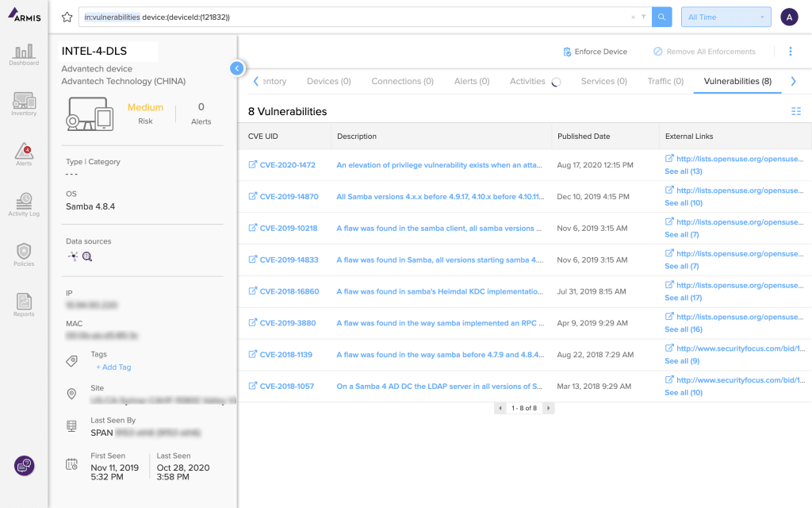Open the three-dot more options menu
This screenshot has height=508, width=812.
[791, 52]
